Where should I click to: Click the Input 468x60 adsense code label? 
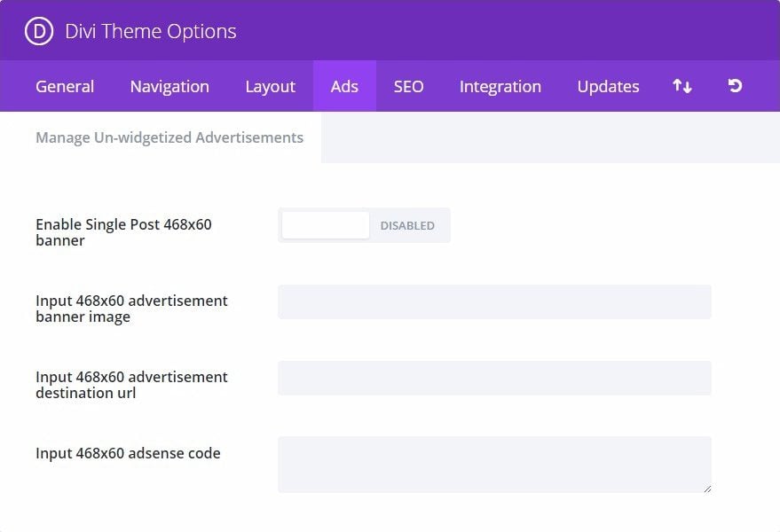[128, 453]
